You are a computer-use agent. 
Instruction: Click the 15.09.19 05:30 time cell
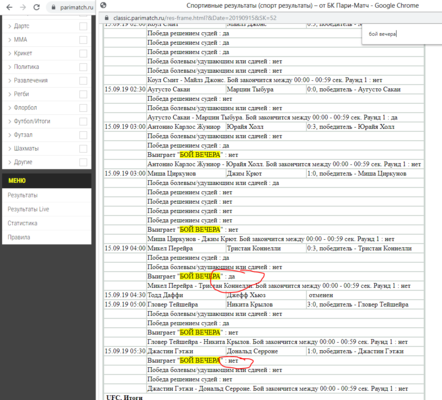pos(125,351)
